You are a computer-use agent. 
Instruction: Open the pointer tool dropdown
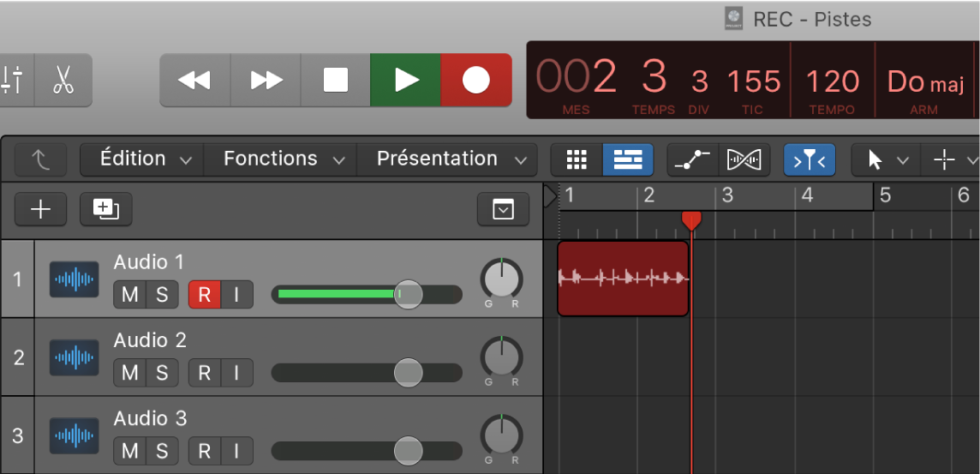click(x=885, y=159)
